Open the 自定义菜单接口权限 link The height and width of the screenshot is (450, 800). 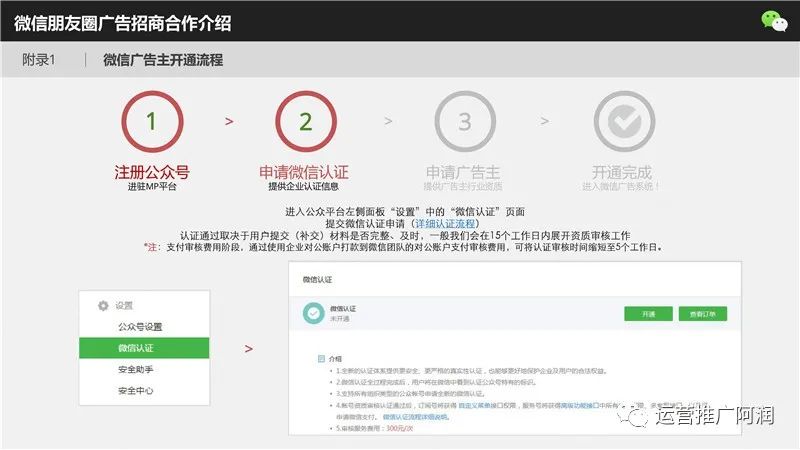485,406
